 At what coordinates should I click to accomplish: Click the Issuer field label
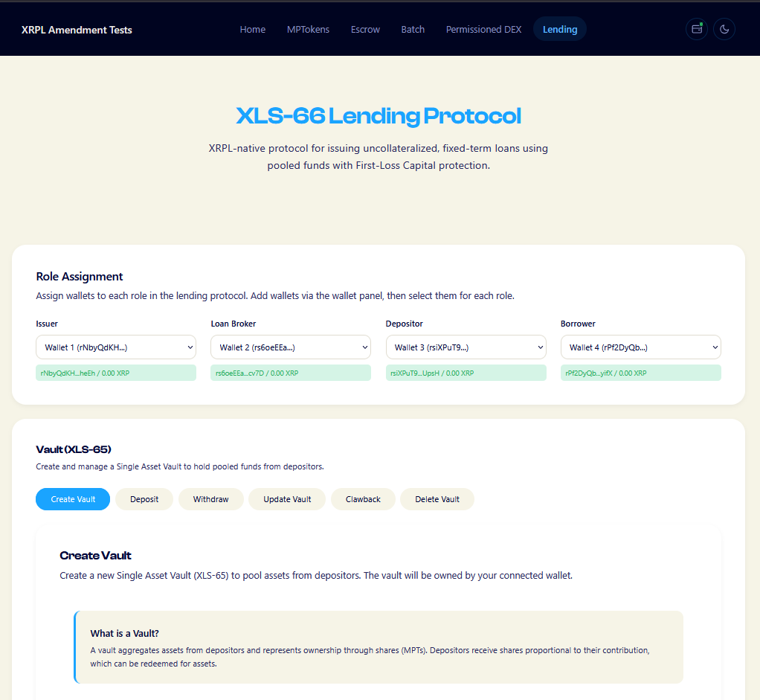[47, 324]
